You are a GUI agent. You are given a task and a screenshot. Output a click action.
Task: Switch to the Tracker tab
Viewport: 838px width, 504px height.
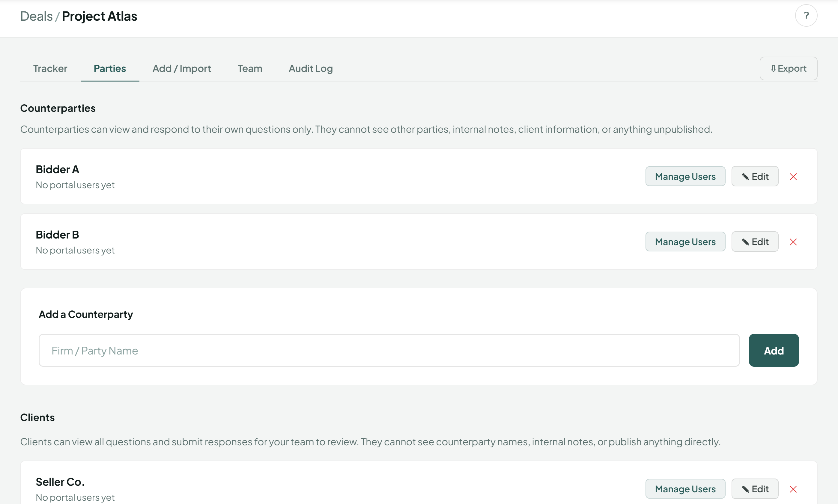pos(50,69)
